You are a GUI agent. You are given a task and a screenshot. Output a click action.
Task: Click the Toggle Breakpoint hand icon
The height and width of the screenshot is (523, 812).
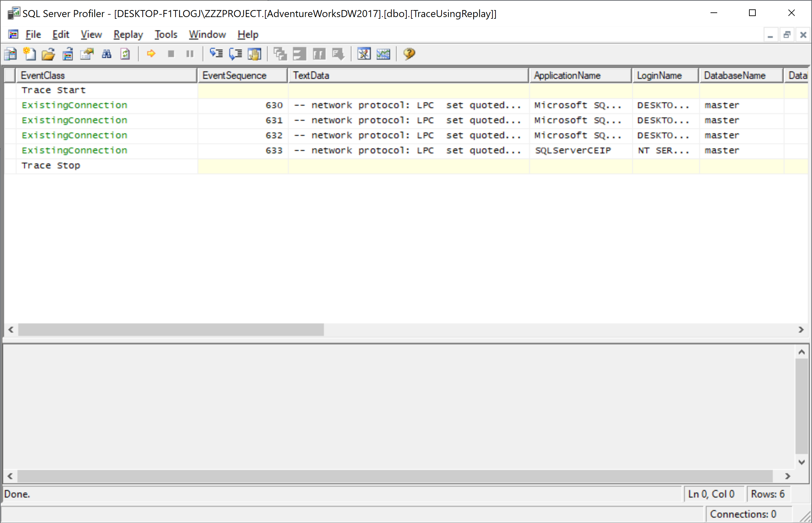tap(255, 54)
